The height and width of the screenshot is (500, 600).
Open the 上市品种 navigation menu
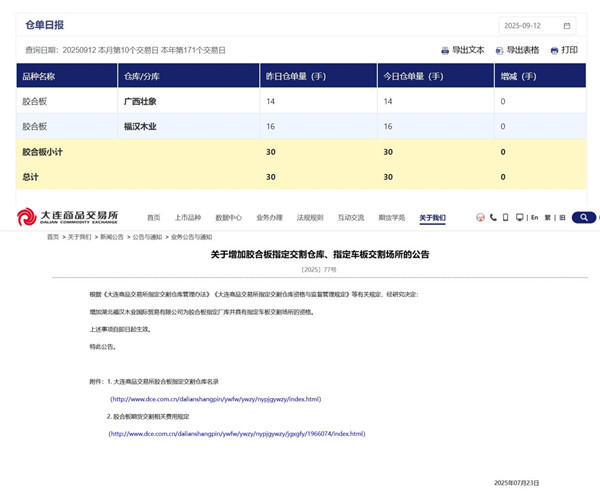click(188, 217)
